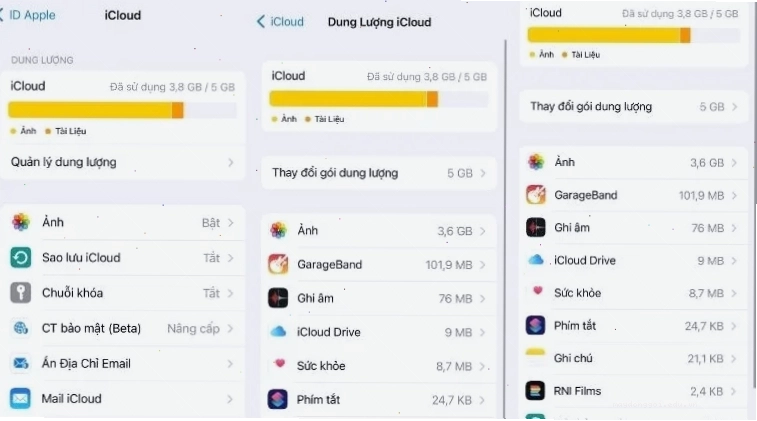The height and width of the screenshot is (421, 757).
Task: Tap GarageBand icon in middle panel
Action: 279,264
